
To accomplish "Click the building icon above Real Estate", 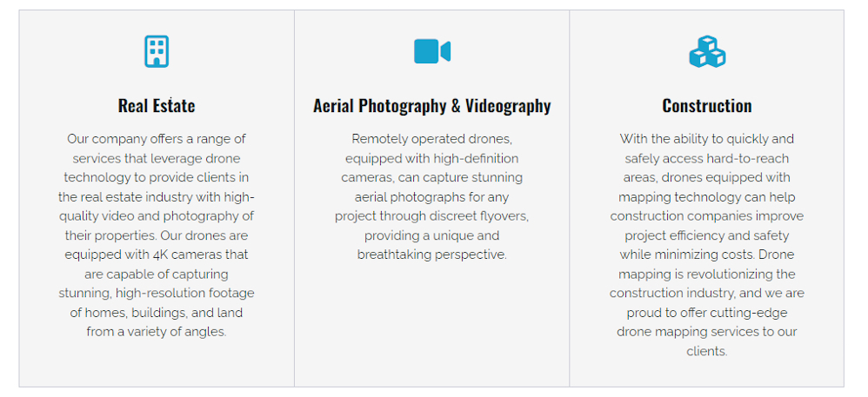I will 157,51.
